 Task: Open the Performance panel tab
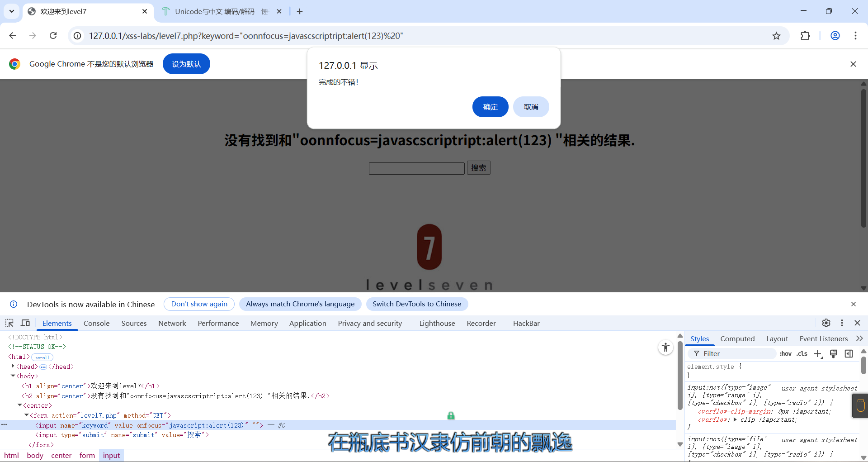[x=218, y=323]
